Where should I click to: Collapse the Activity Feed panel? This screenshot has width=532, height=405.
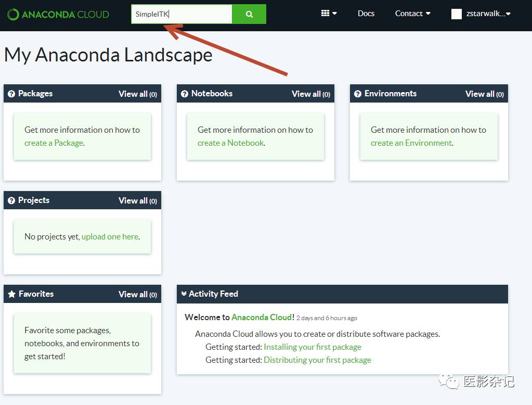pos(184,294)
